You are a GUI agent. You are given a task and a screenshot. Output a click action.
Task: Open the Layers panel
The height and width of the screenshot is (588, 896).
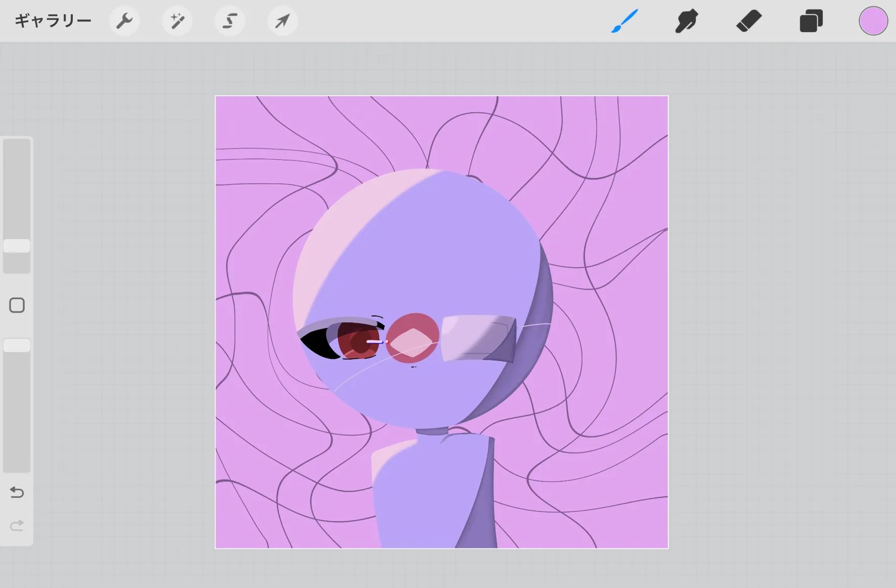tap(811, 21)
